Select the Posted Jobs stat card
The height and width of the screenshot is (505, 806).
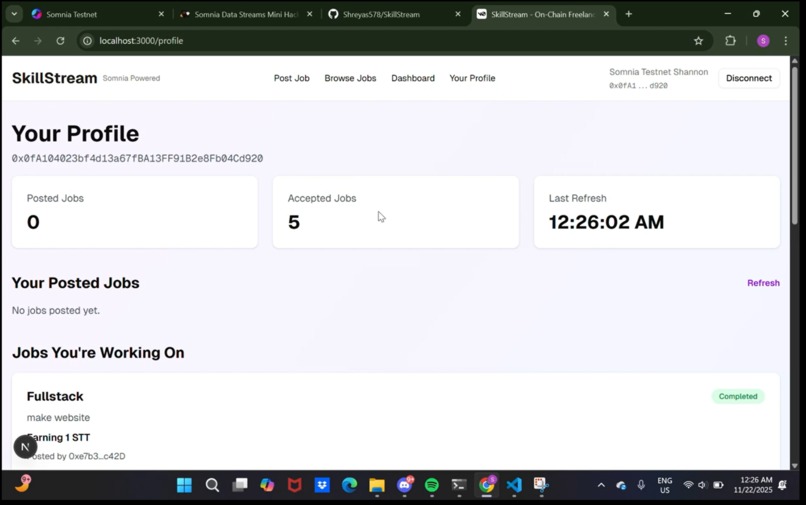135,212
